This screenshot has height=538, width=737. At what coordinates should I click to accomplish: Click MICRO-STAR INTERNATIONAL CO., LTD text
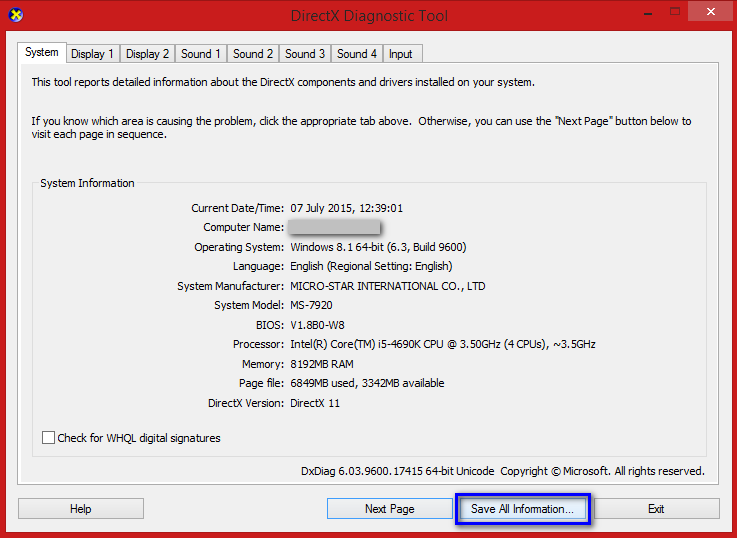pyautogui.click(x=388, y=286)
